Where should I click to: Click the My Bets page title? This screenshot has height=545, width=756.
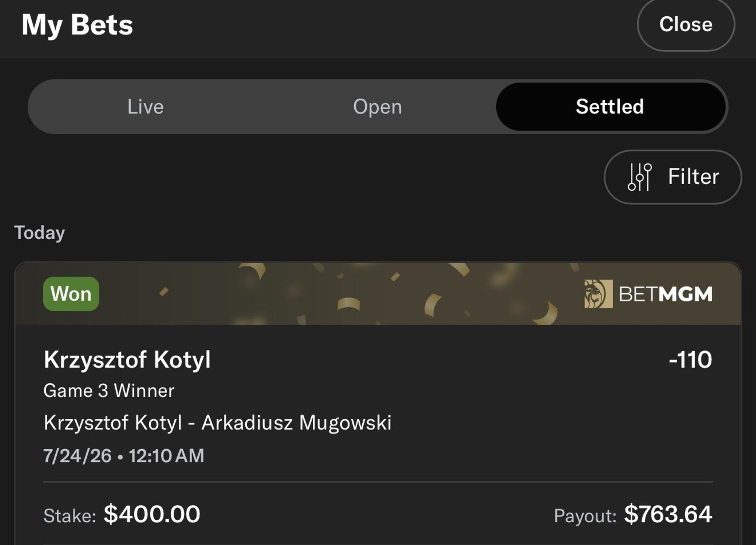pos(77,25)
